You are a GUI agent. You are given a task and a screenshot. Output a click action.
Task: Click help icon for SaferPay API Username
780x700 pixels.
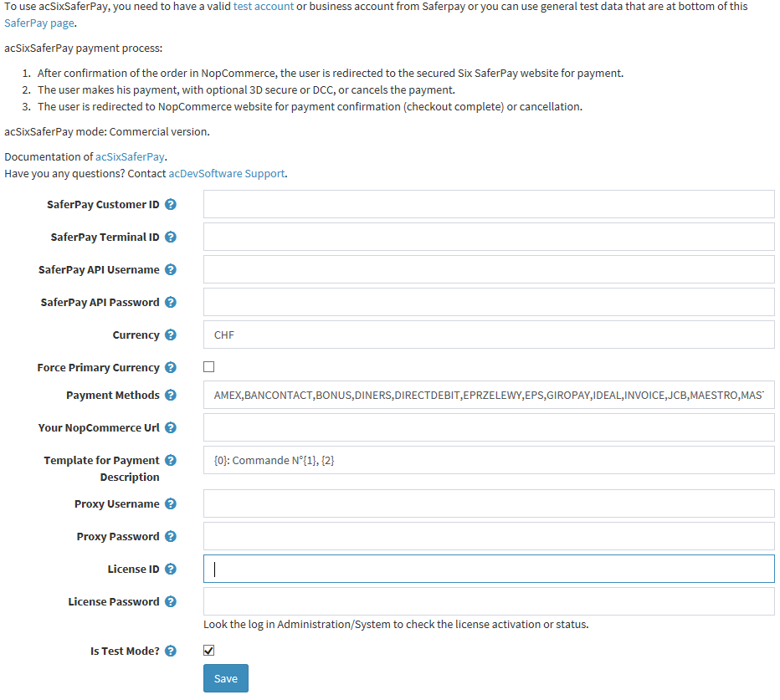171,270
